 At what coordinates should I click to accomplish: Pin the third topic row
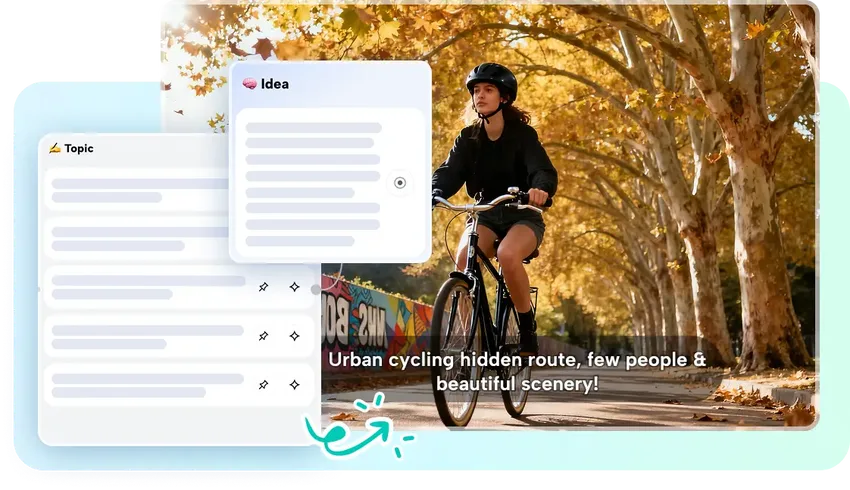(x=263, y=287)
